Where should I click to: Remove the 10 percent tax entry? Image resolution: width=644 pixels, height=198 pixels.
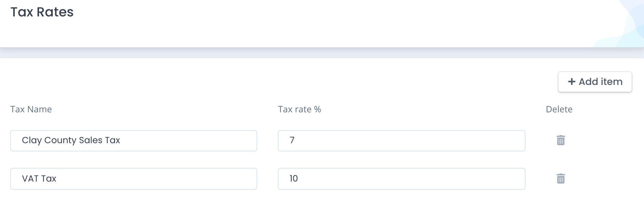tap(561, 178)
